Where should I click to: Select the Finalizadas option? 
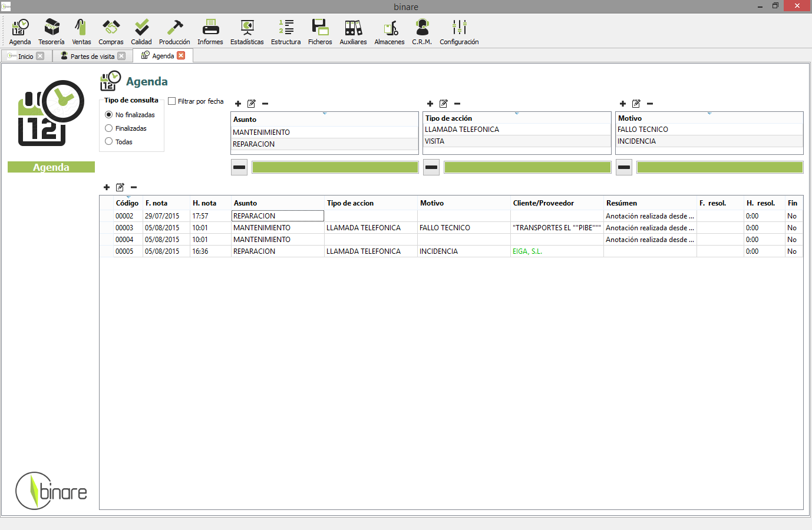(x=126, y=128)
